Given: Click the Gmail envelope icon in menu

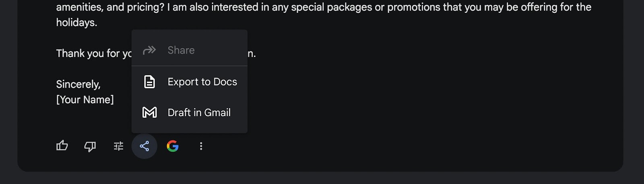Looking at the screenshot, I should tap(150, 112).
